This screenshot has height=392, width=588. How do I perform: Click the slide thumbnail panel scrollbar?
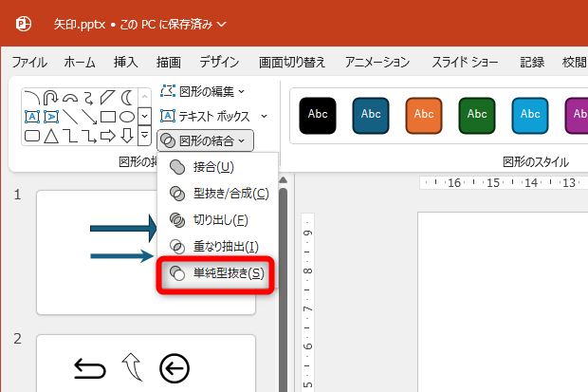click(x=284, y=289)
